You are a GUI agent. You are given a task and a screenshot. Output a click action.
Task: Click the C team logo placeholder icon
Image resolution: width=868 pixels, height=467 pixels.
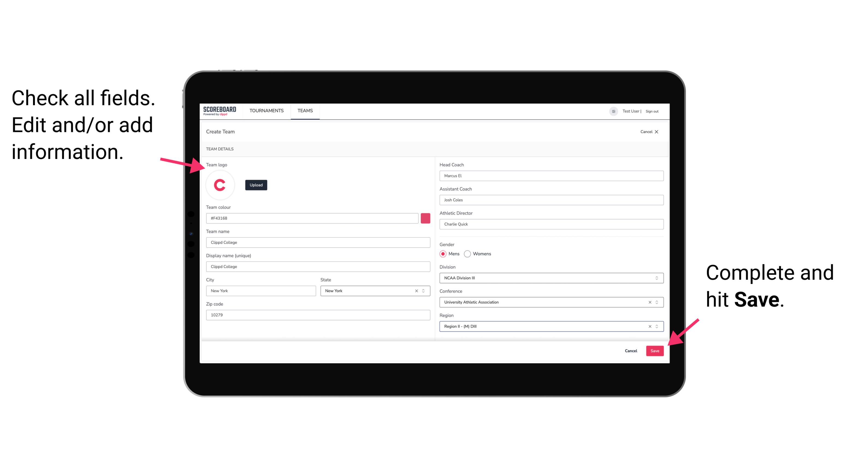220,185
